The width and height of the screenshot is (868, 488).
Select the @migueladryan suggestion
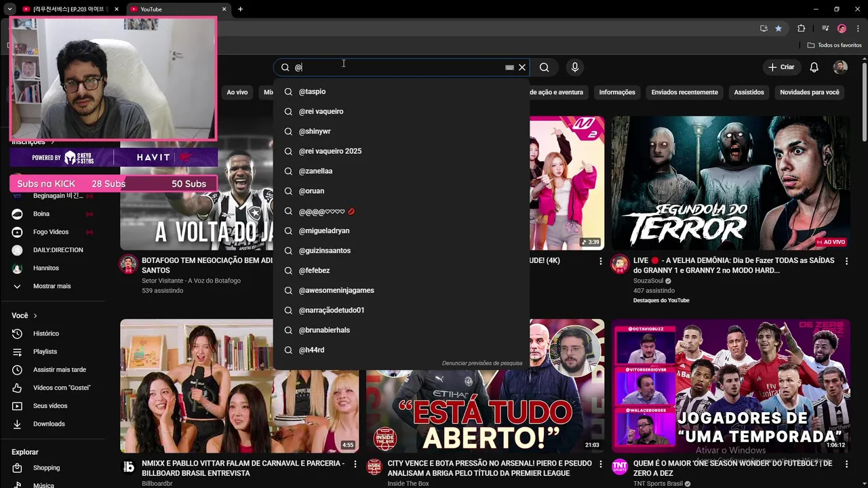coord(401,230)
